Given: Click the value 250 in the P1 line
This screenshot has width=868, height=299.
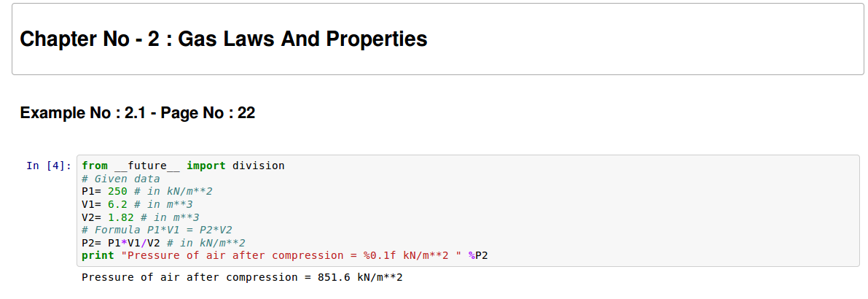Looking at the screenshot, I should point(117,192).
